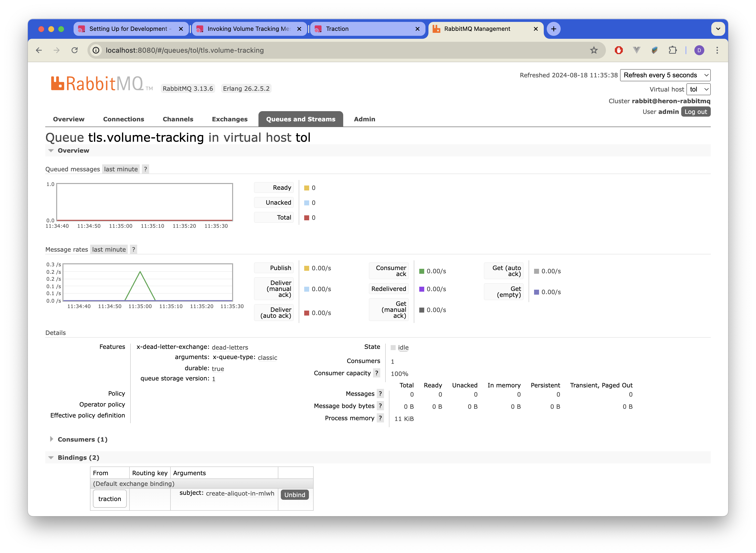Click the Publish yellow color swatch
Screen dimensions: 756x553
[x=306, y=268]
